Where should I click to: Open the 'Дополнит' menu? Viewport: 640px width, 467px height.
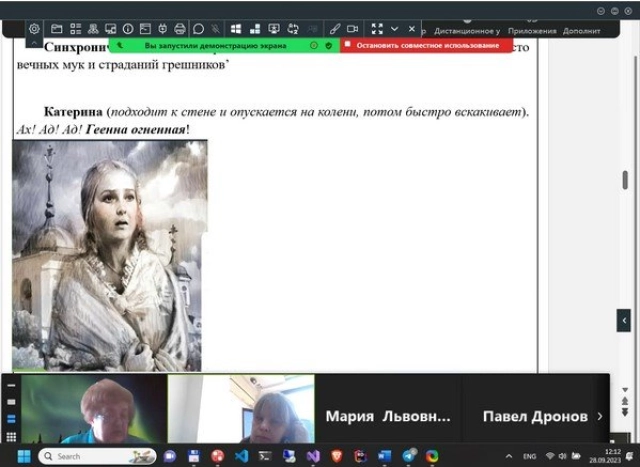tap(581, 31)
